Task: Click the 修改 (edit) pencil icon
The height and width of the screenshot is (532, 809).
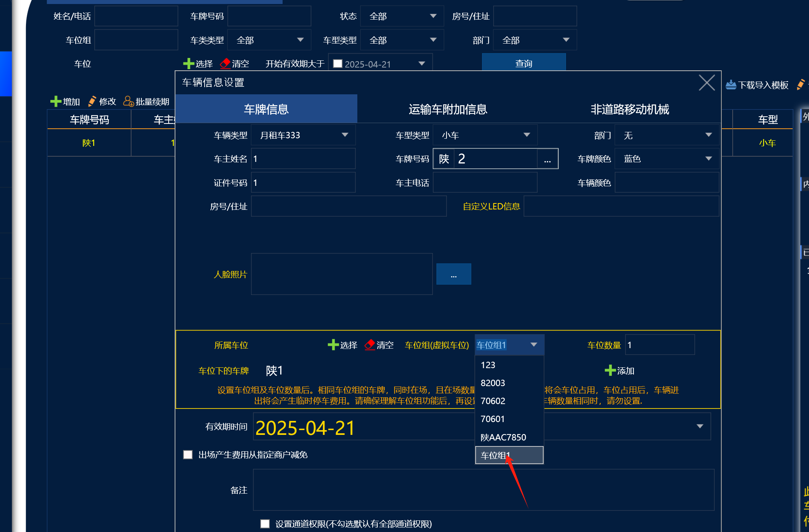Action: pyautogui.click(x=92, y=102)
